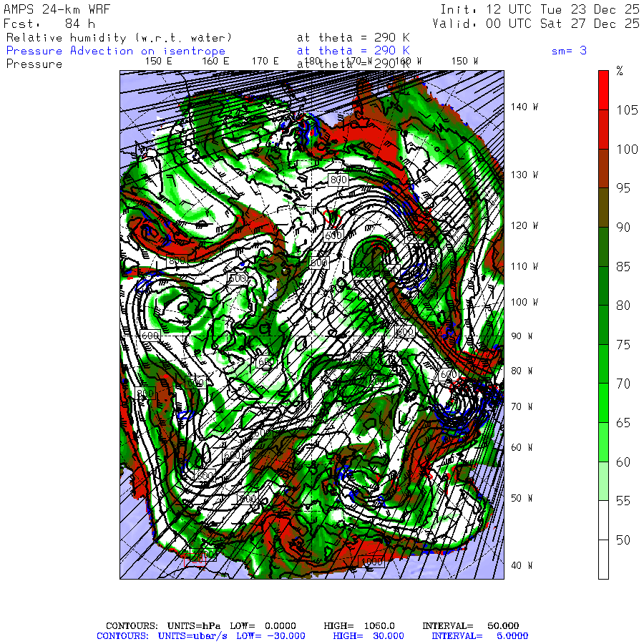Click the 'Init: 12 UTC Tue 23 Dec 25' text
The width and height of the screenshot is (644, 644).
540,9
